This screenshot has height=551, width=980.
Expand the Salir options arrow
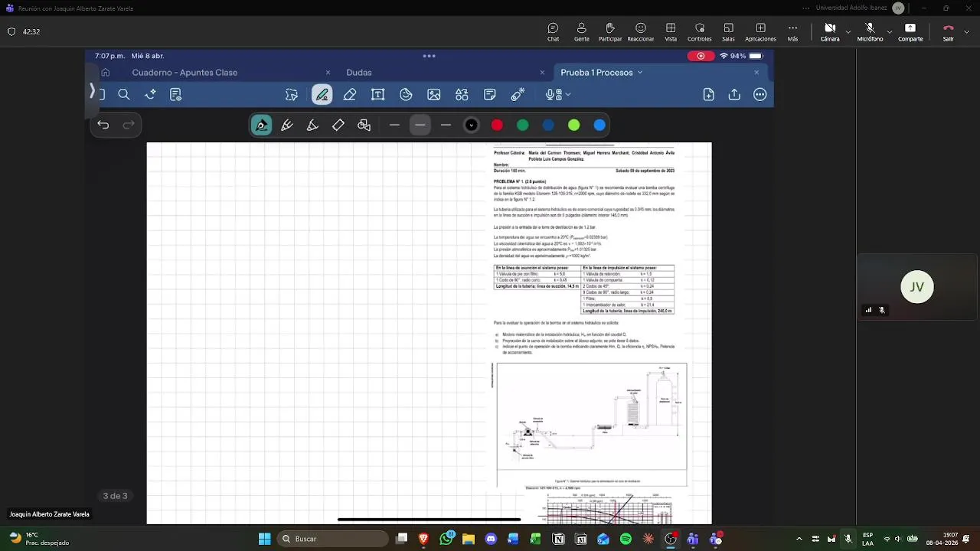[x=967, y=32]
